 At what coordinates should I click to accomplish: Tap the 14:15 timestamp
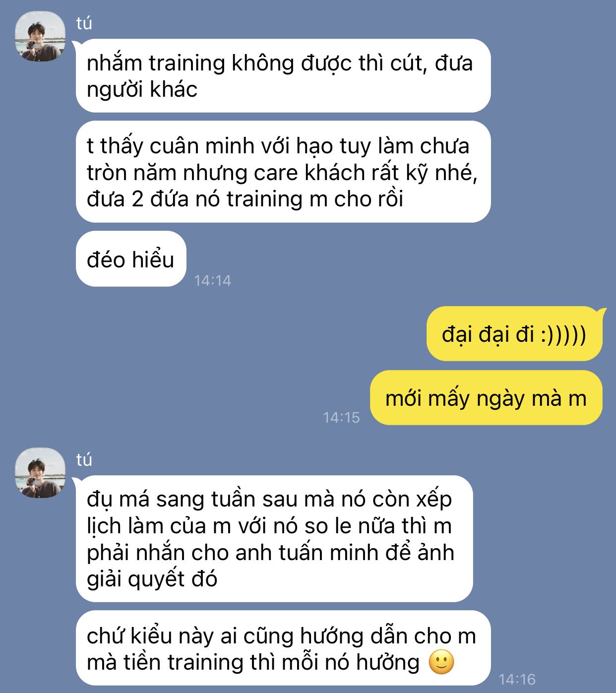[341, 418]
